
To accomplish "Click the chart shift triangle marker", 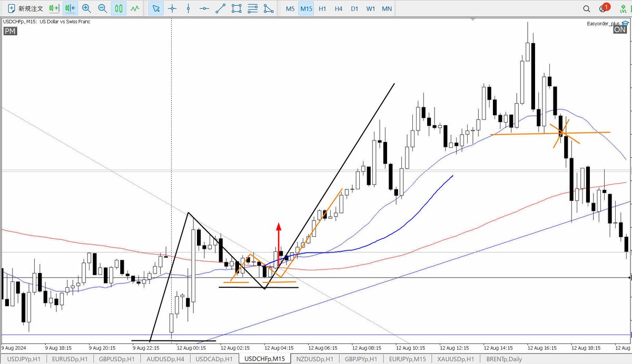I will pyautogui.click(x=473, y=19).
